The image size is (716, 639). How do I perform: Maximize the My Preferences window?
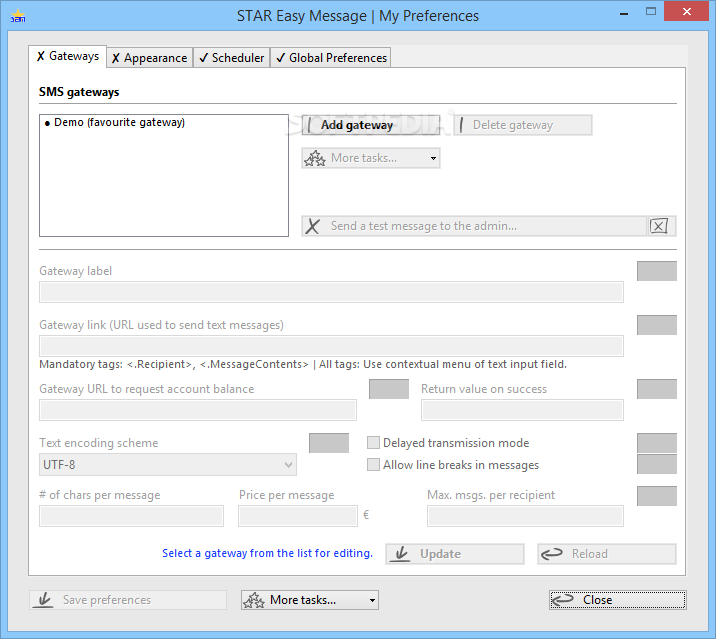click(x=651, y=12)
